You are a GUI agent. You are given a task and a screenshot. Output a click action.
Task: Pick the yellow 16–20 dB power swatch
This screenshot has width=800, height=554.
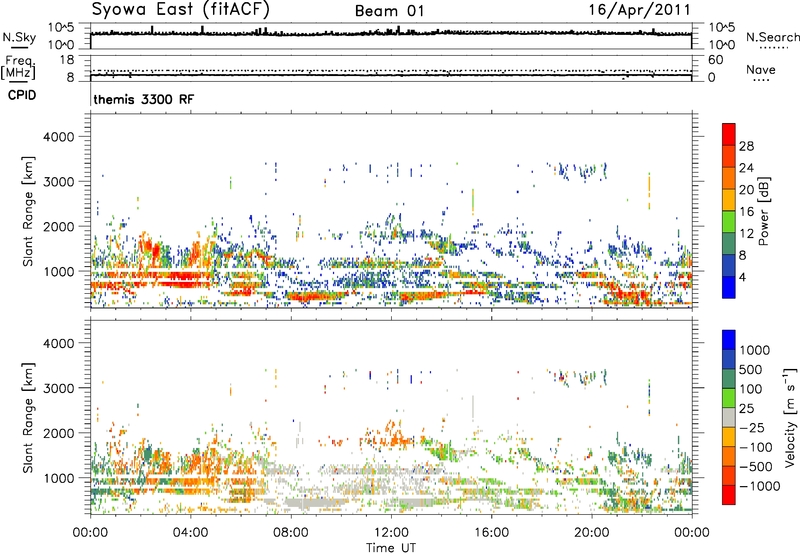point(729,200)
